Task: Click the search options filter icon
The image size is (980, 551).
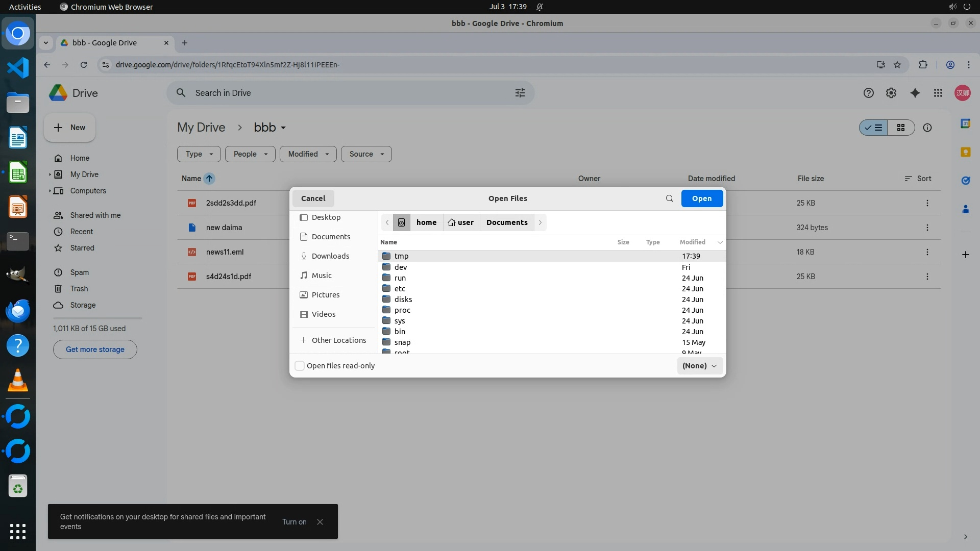Action: point(520,93)
